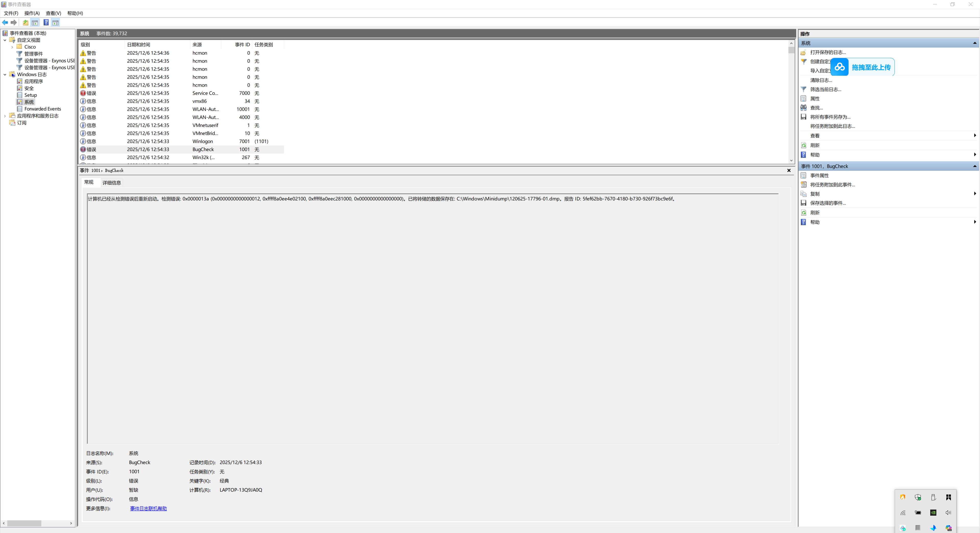The width and height of the screenshot is (980, 533).
Task: Select the Service Co... error event 7000 row
Action: 181,93
